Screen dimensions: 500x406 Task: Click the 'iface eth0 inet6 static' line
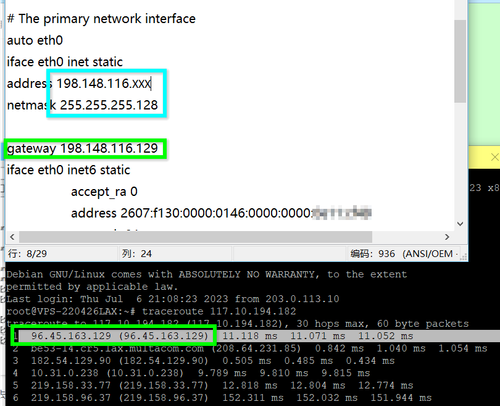(69, 170)
